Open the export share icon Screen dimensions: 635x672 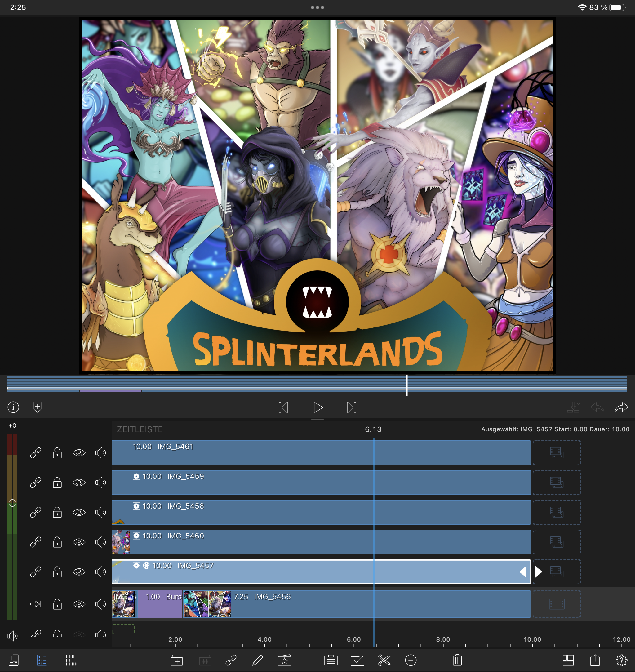(x=595, y=660)
